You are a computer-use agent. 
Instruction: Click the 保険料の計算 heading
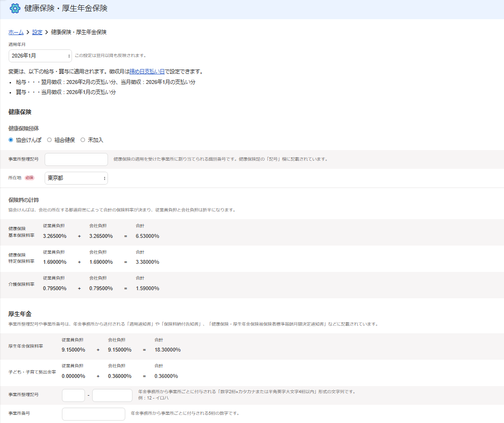(24, 200)
